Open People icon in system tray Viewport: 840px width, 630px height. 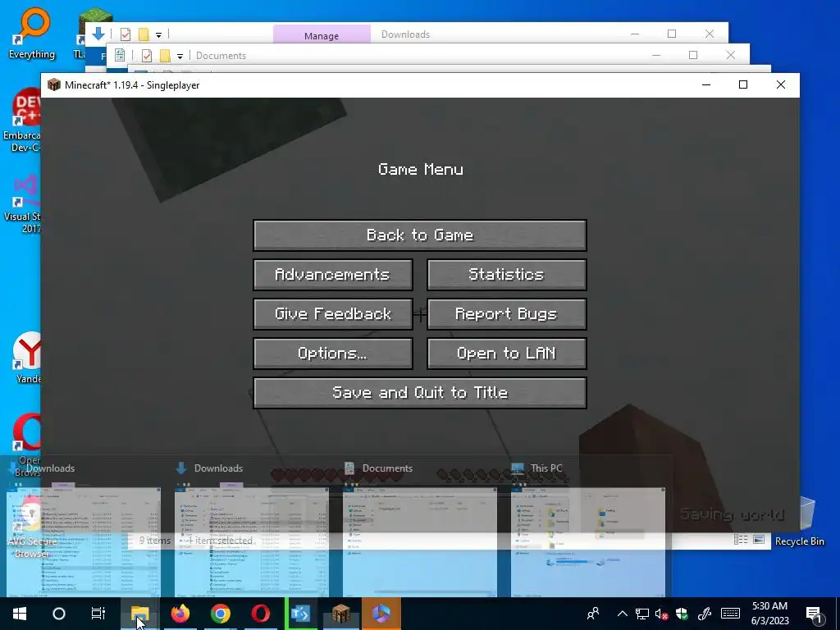(x=593, y=614)
